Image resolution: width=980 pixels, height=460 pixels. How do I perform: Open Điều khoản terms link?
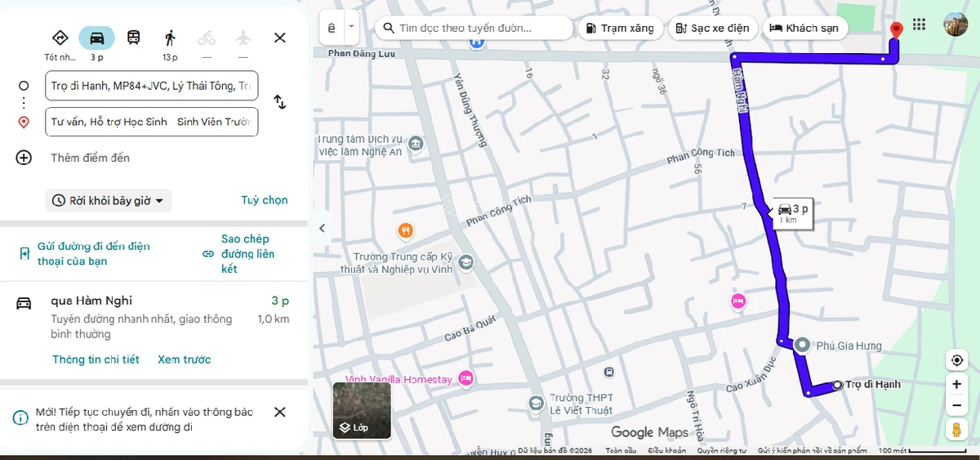(x=667, y=450)
